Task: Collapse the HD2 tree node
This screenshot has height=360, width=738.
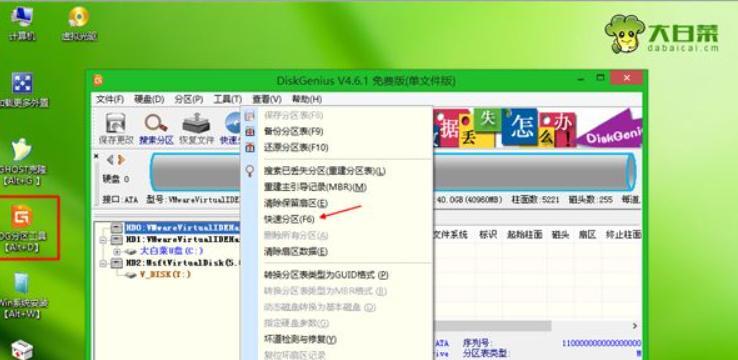Action: (104, 264)
